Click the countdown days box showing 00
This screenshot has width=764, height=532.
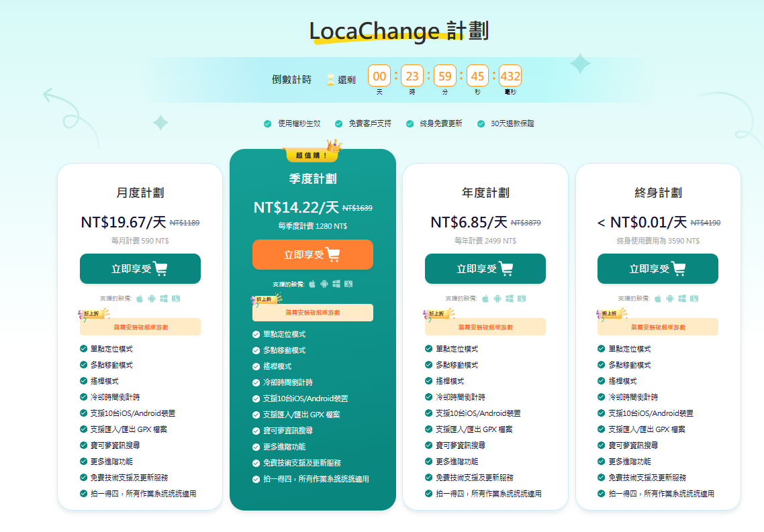pos(379,76)
